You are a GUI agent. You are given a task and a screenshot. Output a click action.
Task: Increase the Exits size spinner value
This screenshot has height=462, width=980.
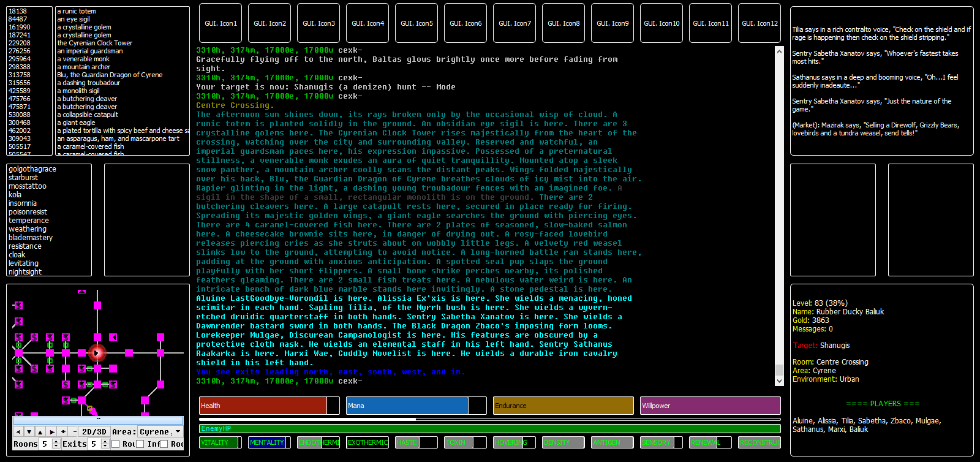coord(105,441)
